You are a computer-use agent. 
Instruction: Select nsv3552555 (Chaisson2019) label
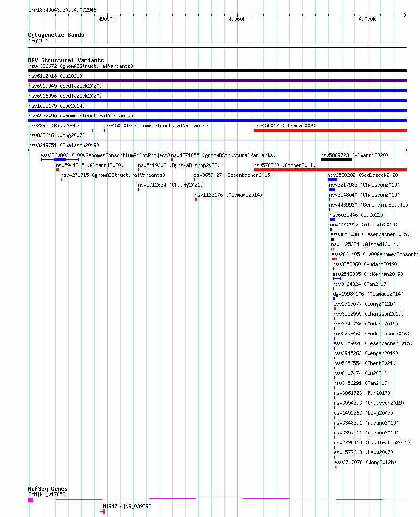369,314
